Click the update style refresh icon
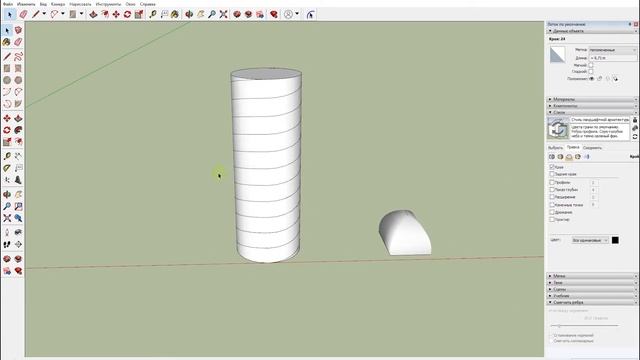 (x=635, y=137)
